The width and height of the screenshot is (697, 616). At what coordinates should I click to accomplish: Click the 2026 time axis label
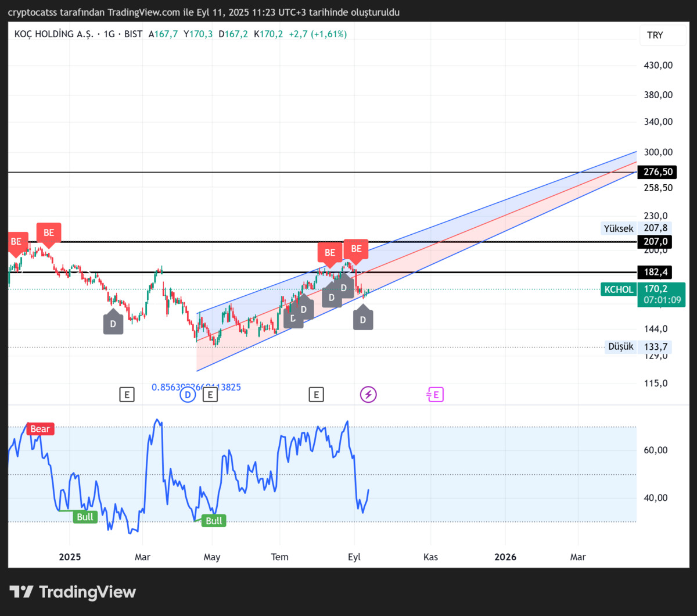click(x=505, y=557)
